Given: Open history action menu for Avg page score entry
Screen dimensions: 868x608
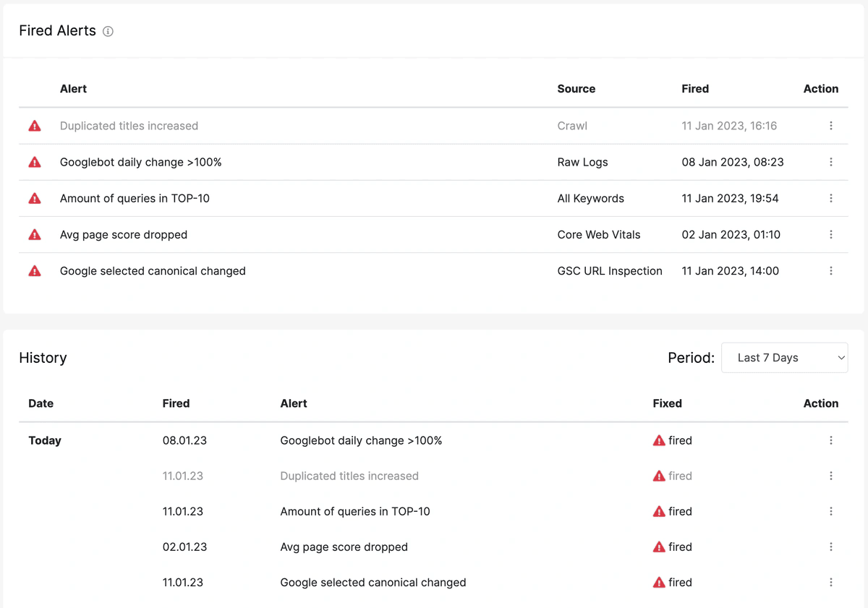Looking at the screenshot, I should tap(830, 547).
